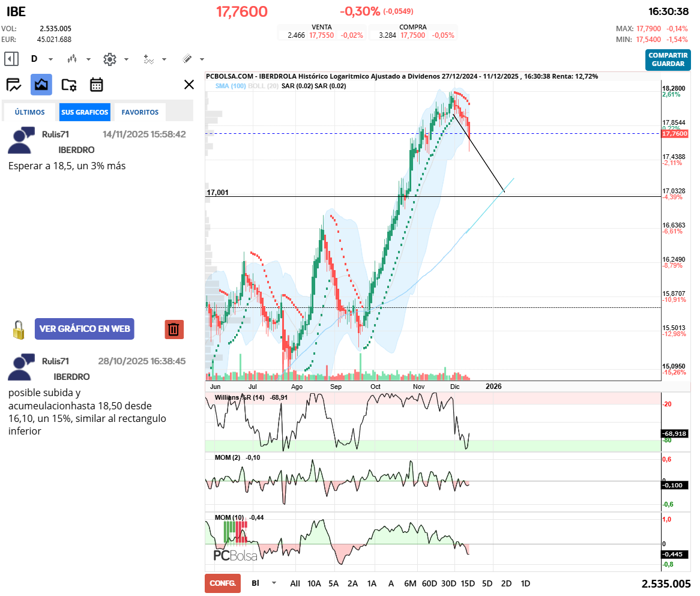The height and width of the screenshot is (596, 700).
Task: Open the folder settings icon
Action: pos(69,85)
